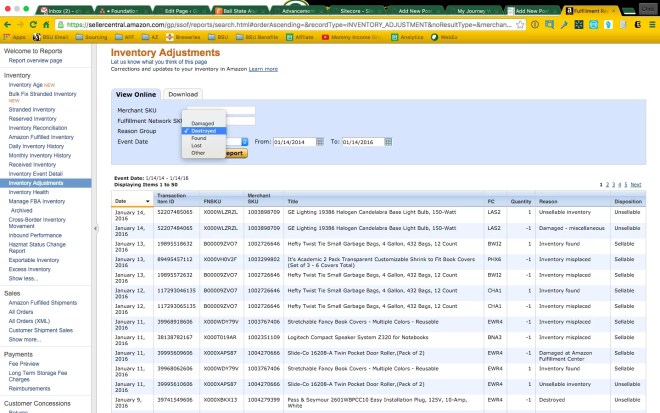Choose Found in the Reason Group dropdown
Image resolution: width=660 pixels, height=413 pixels.
[x=204, y=138]
